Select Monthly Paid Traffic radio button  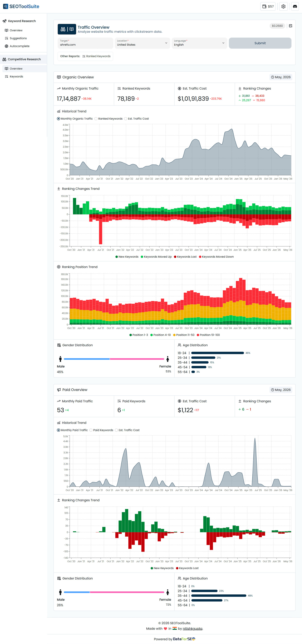[59, 430]
